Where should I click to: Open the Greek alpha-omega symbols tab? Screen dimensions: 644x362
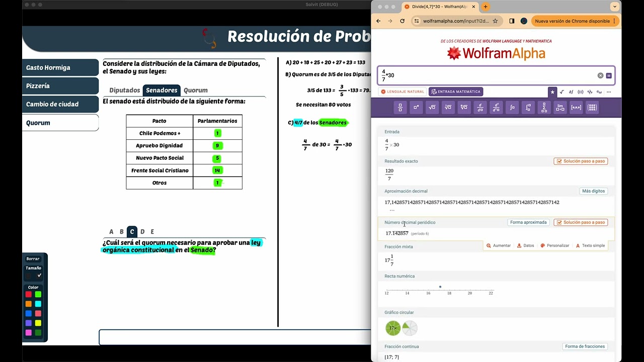[x=599, y=92]
